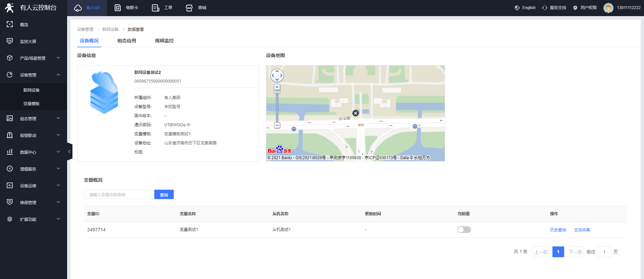Screen dimensions: 644x279
Task: Open the 工单 work order icon
Action: 155,8
